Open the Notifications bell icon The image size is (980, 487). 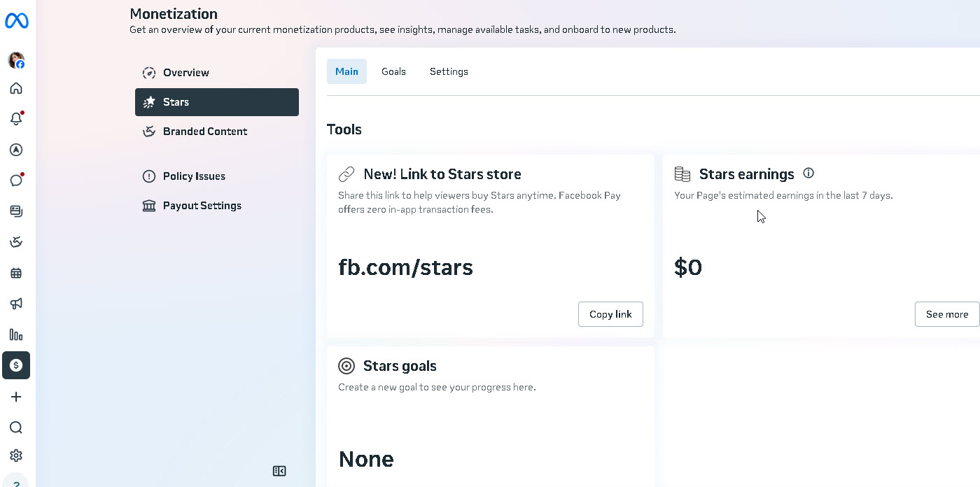pos(16,118)
